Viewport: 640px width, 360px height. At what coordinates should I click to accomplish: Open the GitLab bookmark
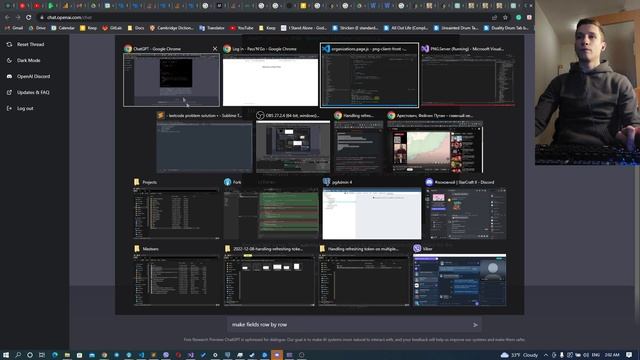click(112, 28)
